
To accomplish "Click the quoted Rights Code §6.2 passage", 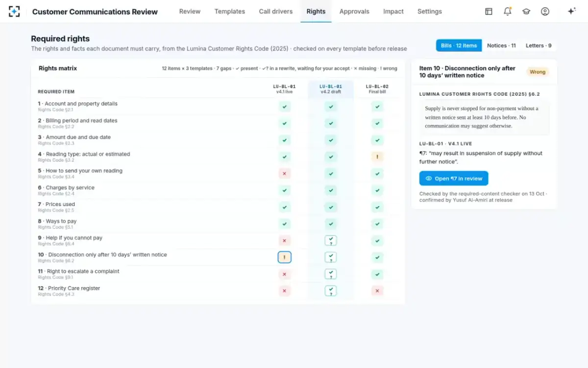I will [485, 117].
